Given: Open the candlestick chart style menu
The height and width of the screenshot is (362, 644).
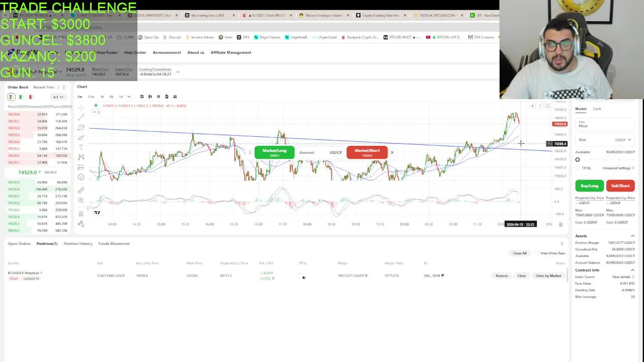Looking at the screenshot, I should click(150, 97).
